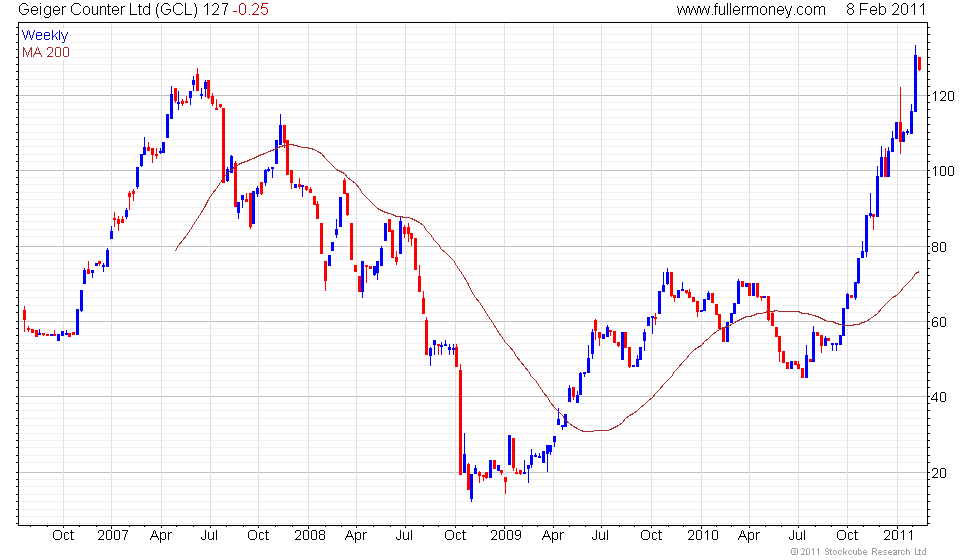Click the '2010' year axis label
980x560 pixels.
pos(702,536)
